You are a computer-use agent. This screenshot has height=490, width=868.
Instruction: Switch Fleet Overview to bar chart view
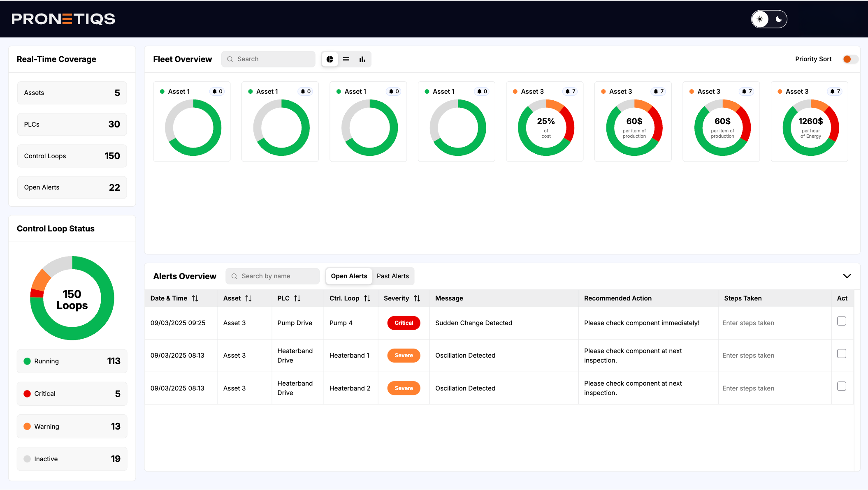click(x=362, y=59)
